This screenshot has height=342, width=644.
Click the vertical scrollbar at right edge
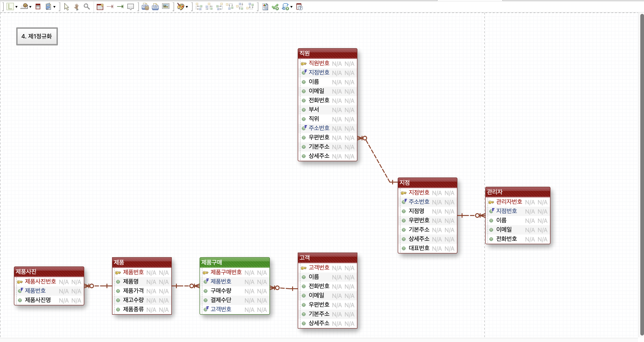(x=641, y=175)
